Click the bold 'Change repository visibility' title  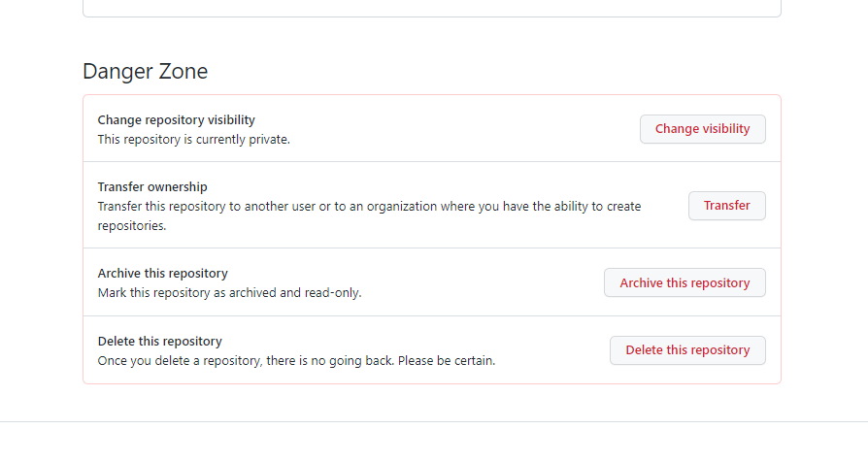coord(176,120)
